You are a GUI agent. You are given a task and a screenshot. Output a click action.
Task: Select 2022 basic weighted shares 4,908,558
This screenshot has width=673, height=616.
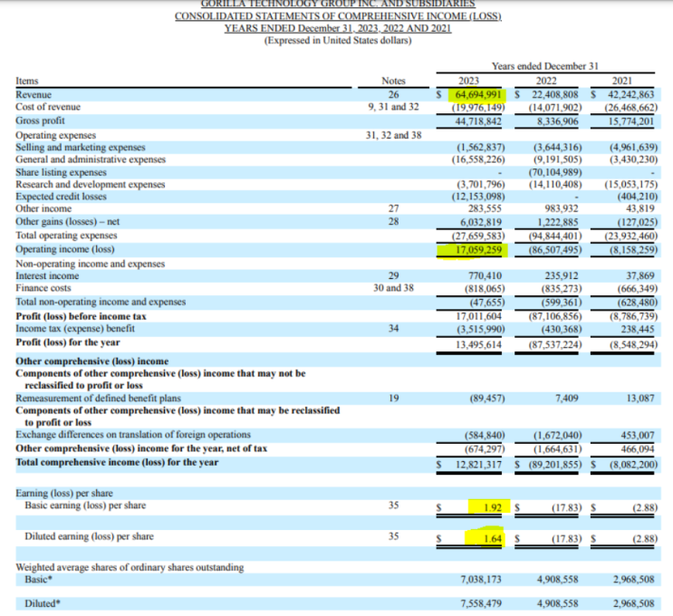558,579
